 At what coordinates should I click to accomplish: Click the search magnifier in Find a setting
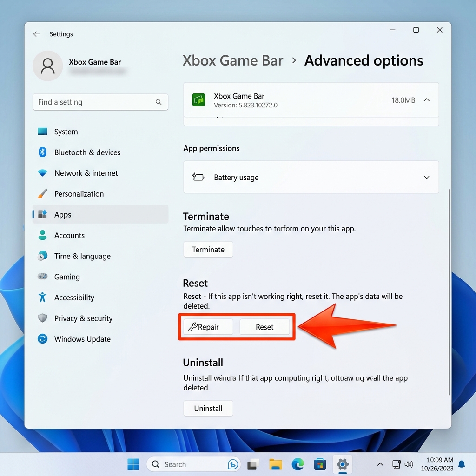(159, 102)
